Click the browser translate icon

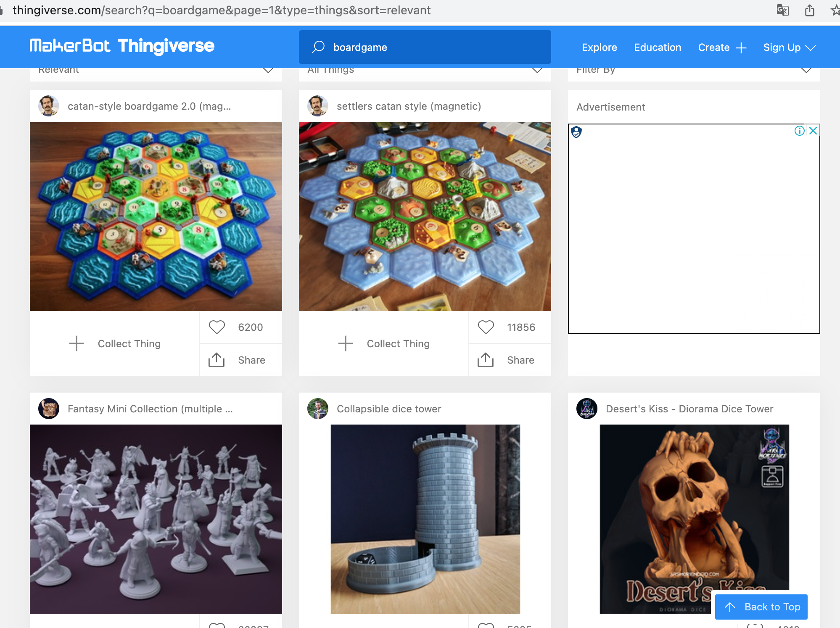782,10
